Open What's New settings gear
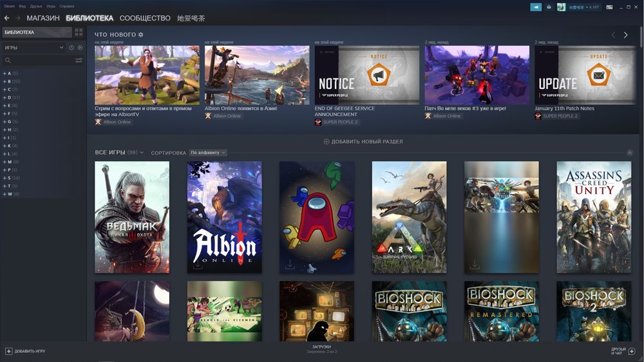The height and width of the screenshot is (362, 644). click(141, 35)
